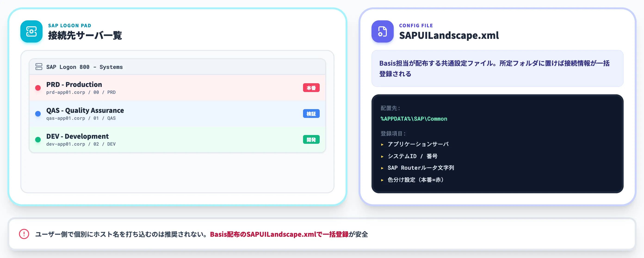Click the red warning exclamation icon
The height and width of the screenshot is (258, 644).
[24, 234]
